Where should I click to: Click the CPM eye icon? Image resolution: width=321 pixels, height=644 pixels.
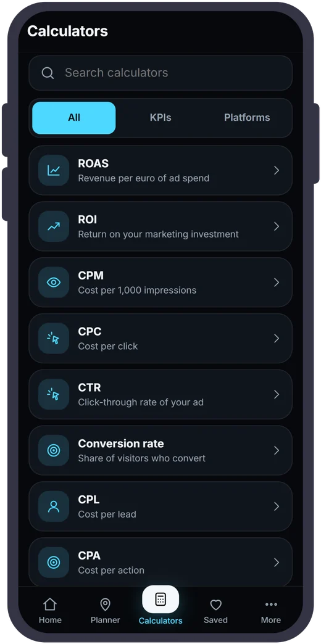coord(54,282)
